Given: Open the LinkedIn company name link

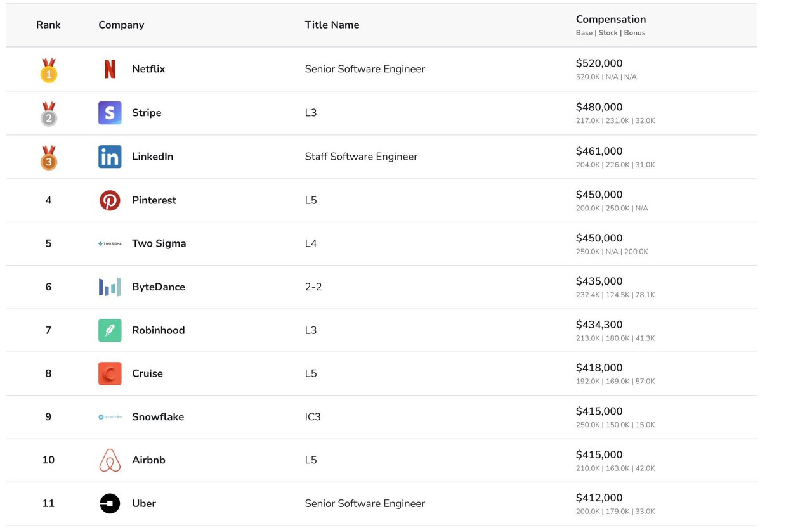Looking at the screenshot, I should (x=152, y=157).
